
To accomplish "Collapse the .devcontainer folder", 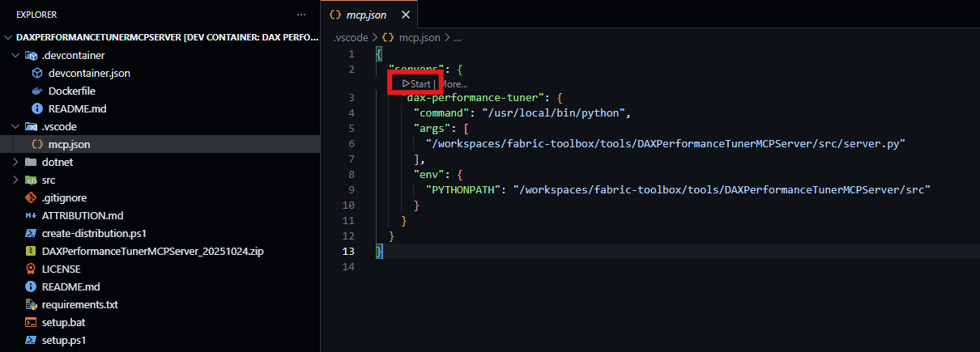I will coord(17,55).
